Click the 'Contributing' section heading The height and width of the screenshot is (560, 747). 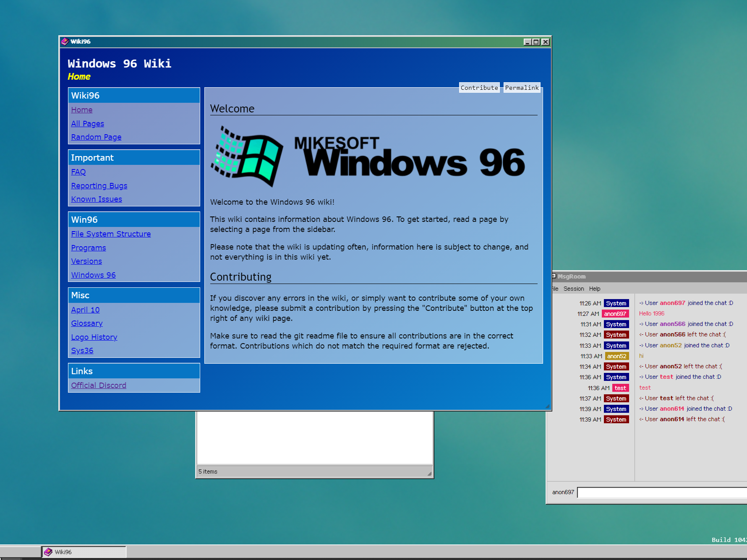(240, 277)
